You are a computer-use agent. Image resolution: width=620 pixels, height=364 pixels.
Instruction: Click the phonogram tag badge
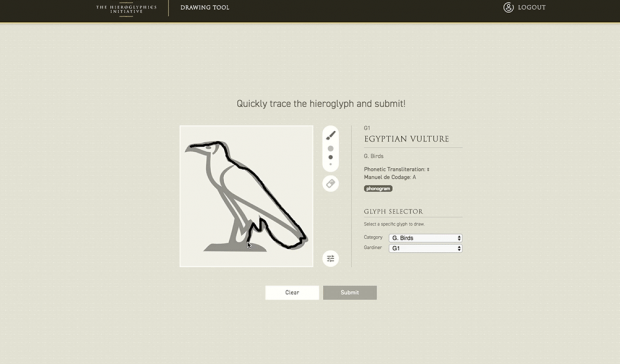click(x=378, y=189)
